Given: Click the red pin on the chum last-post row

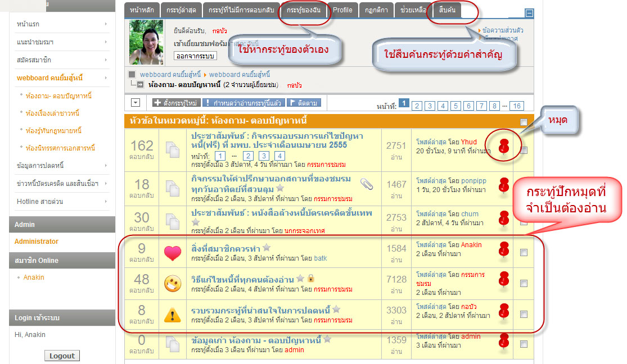Looking at the screenshot, I should coord(504,219).
